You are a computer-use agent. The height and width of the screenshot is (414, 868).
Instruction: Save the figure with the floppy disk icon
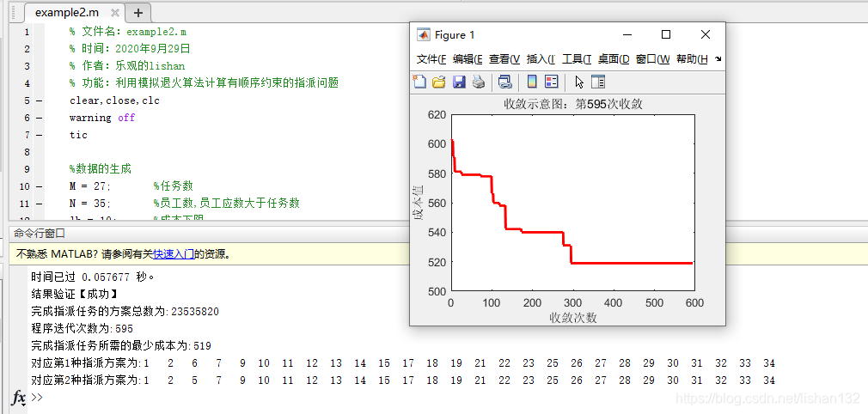[459, 82]
